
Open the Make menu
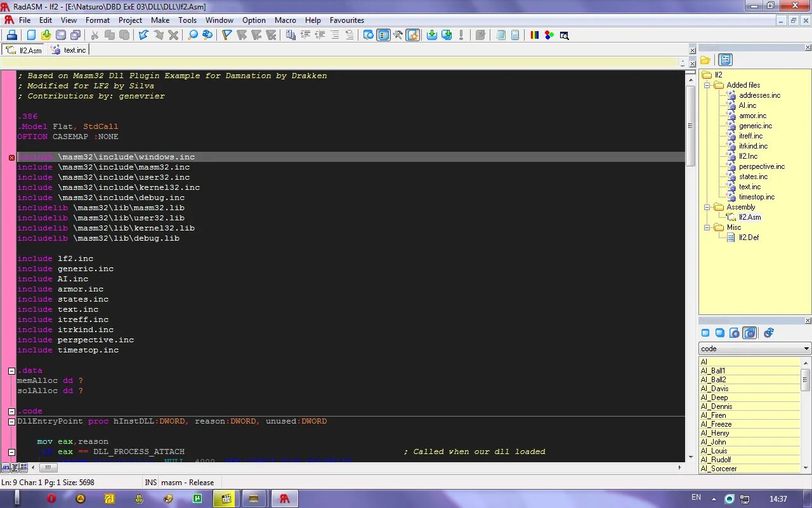[x=160, y=20]
